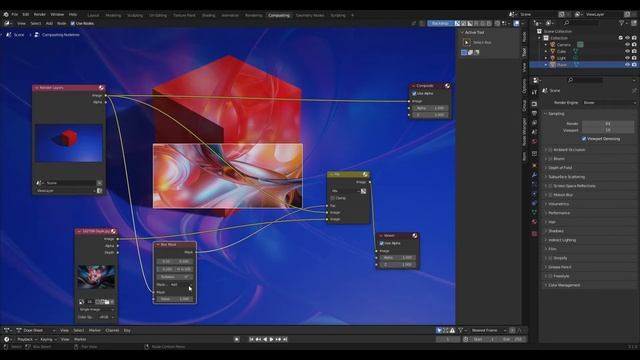Jump to the end frame
Screen dimensions: 640x360
point(285,339)
